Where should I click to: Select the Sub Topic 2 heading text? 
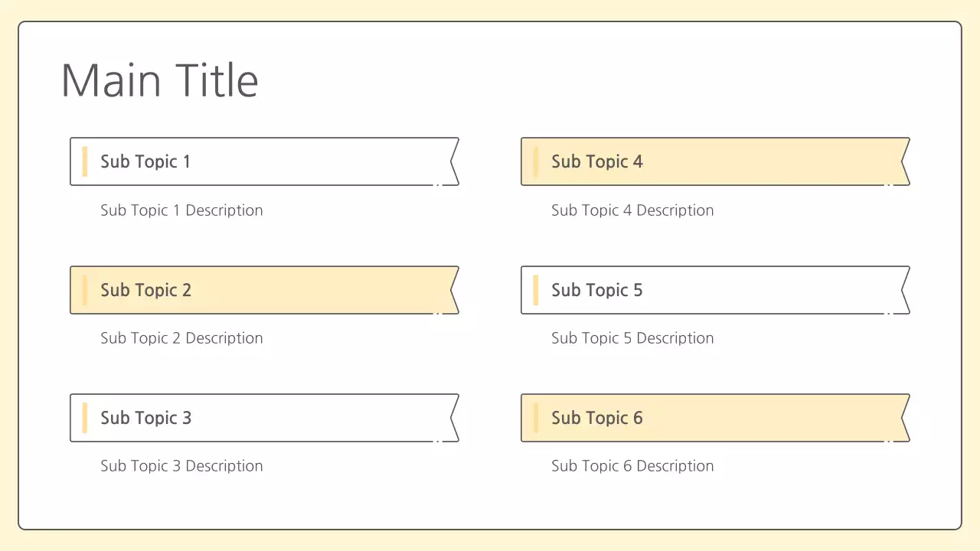coord(145,290)
